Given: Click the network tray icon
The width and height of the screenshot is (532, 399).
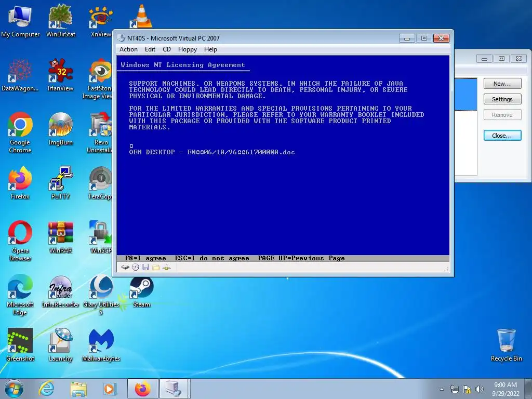Looking at the screenshot, I should 454,389.
